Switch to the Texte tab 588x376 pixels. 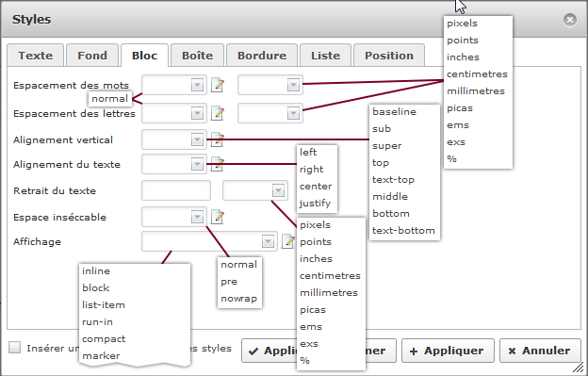[36, 56]
